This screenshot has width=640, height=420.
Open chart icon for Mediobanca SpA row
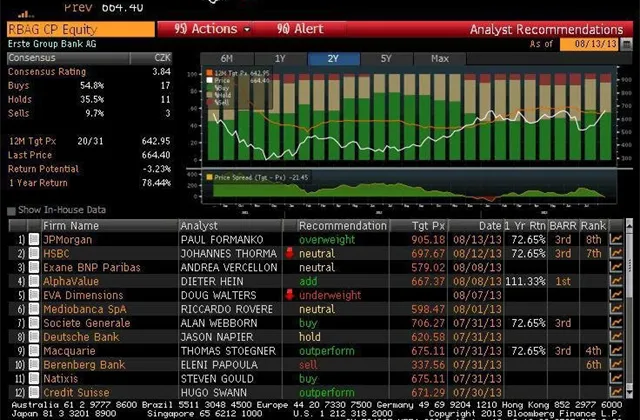[616, 309]
